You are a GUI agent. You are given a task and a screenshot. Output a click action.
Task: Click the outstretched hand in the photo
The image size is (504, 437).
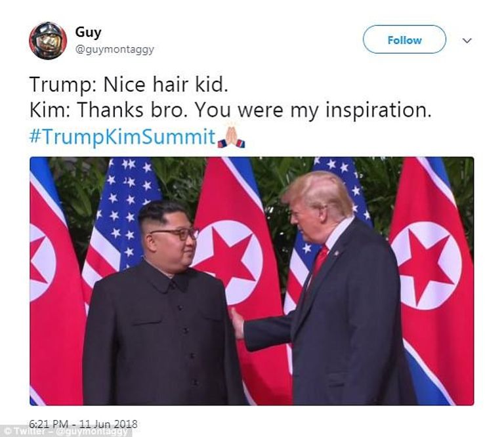pyautogui.click(x=237, y=323)
